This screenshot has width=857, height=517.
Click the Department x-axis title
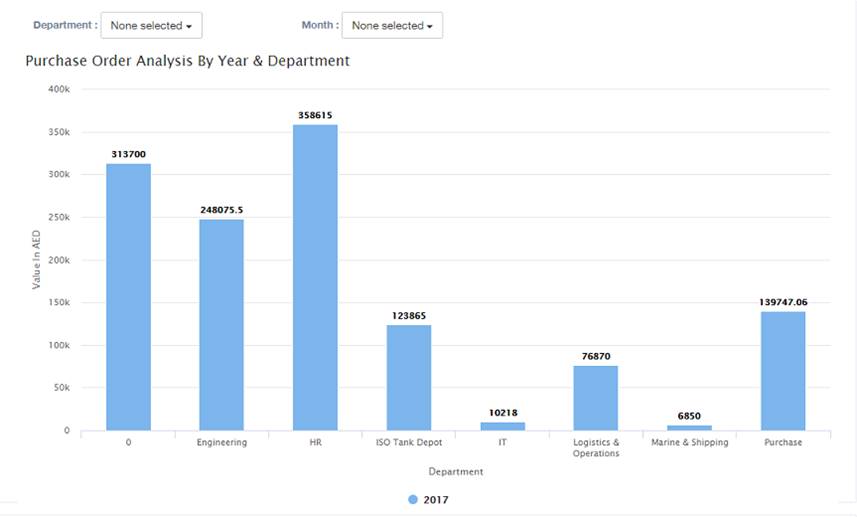[x=455, y=471]
